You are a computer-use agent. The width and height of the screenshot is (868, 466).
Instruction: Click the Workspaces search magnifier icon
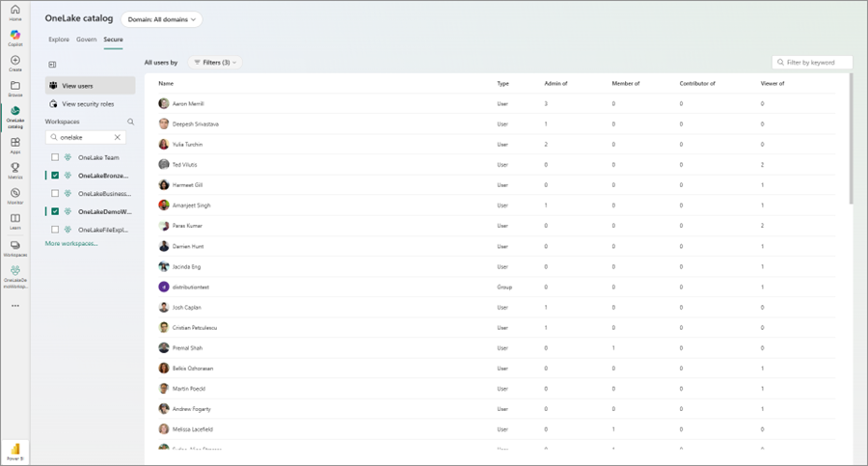pos(131,123)
